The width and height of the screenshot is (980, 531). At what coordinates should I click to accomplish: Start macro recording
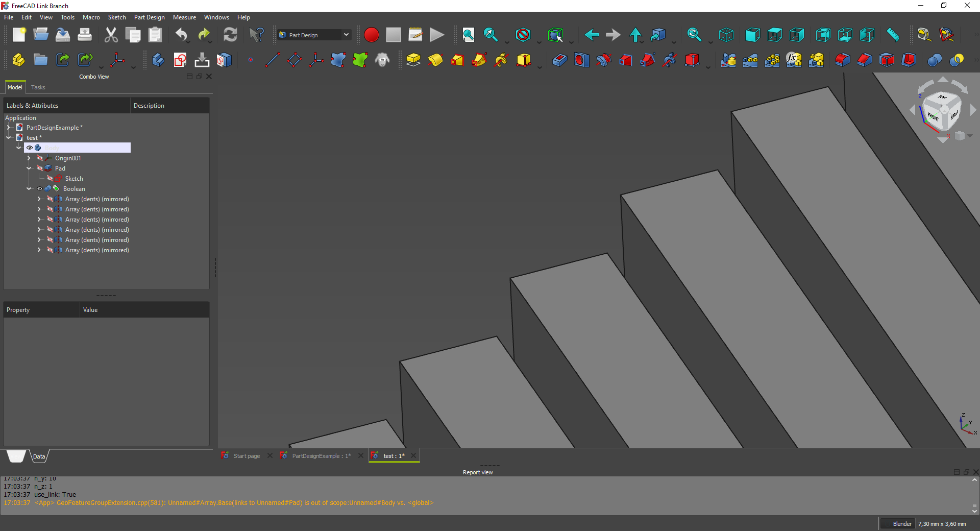[372, 34]
